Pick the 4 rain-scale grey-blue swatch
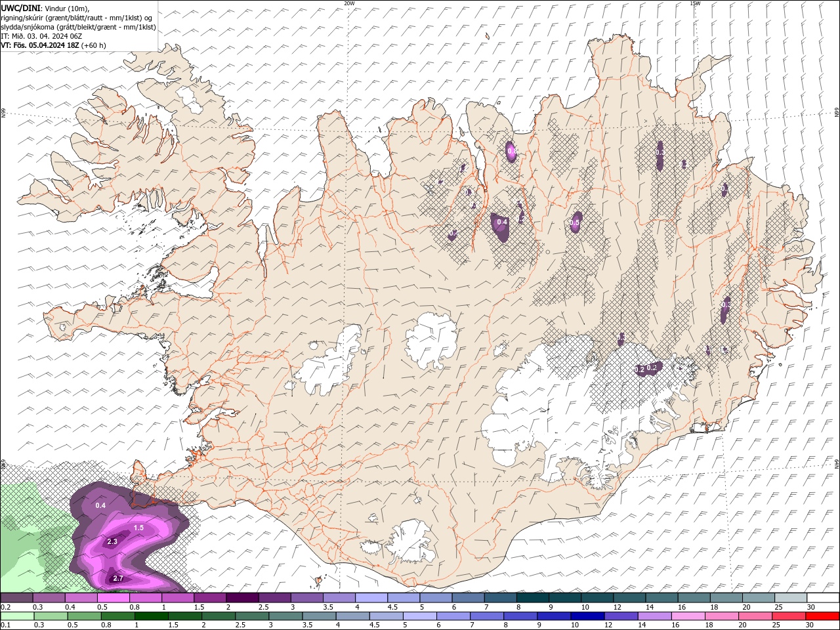Viewport: 840px width, 630px height. click(x=352, y=616)
